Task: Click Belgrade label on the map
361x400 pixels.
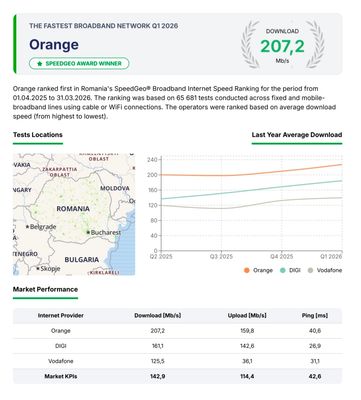Action: pyautogui.click(x=43, y=227)
